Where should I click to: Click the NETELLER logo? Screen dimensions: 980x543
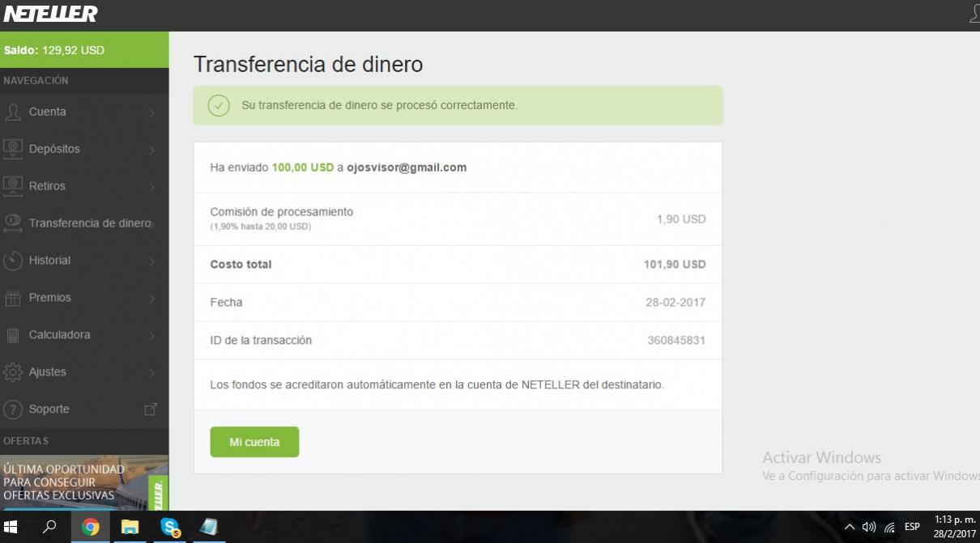[50, 14]
